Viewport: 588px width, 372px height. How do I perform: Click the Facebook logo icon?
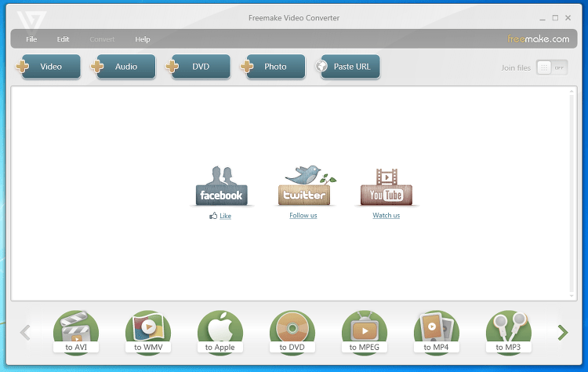[222, 186]
